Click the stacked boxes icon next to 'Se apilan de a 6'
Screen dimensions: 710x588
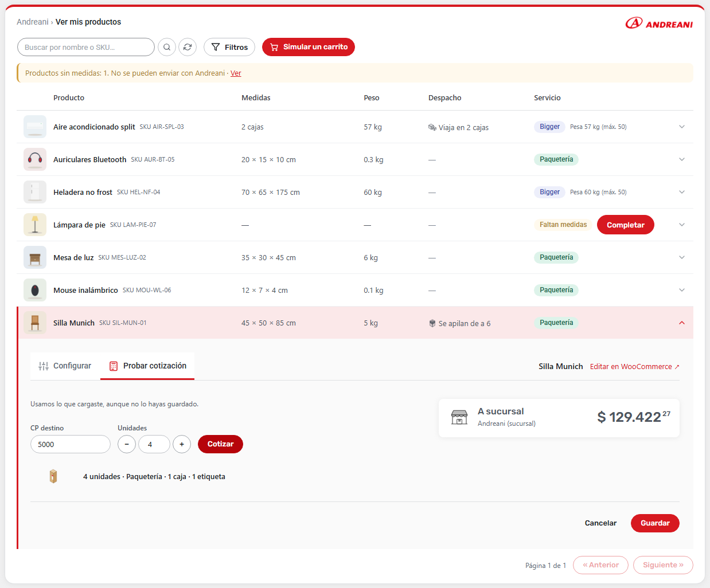[x=432, y=323]
